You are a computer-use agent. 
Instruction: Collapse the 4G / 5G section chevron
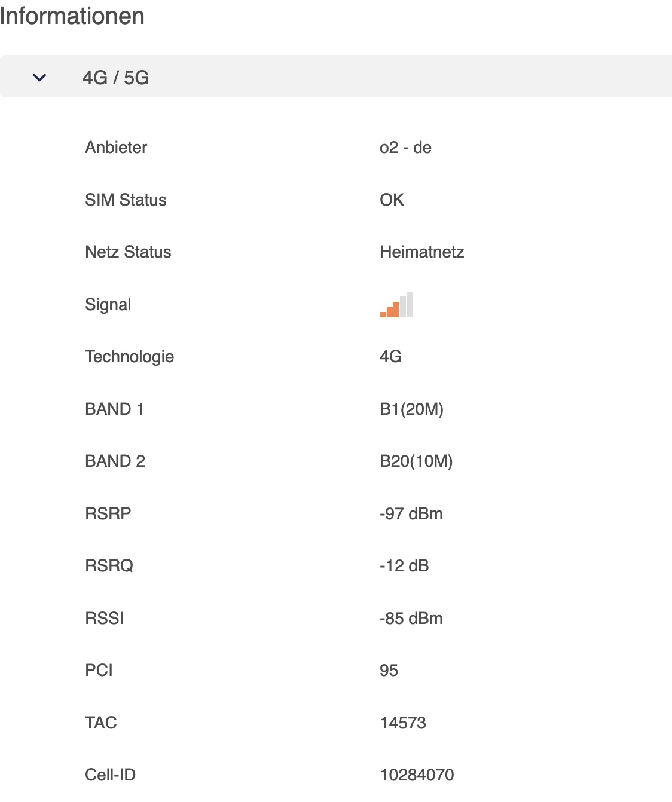[39, 78]
